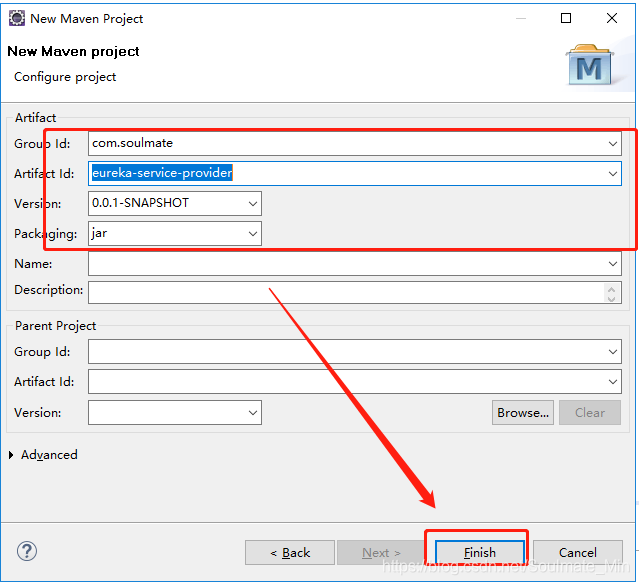
Task: Go back with the Back button
Action: click(290, 552)
